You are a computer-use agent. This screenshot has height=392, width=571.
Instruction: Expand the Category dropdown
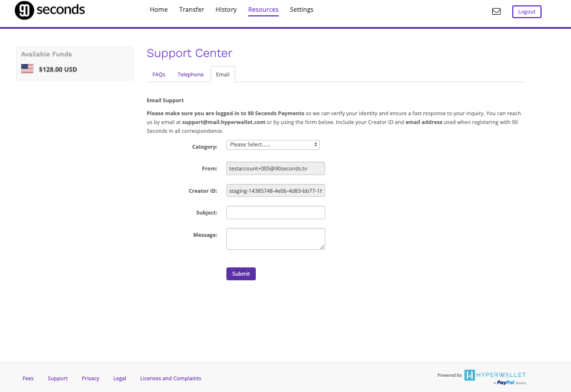pos(273,145)
